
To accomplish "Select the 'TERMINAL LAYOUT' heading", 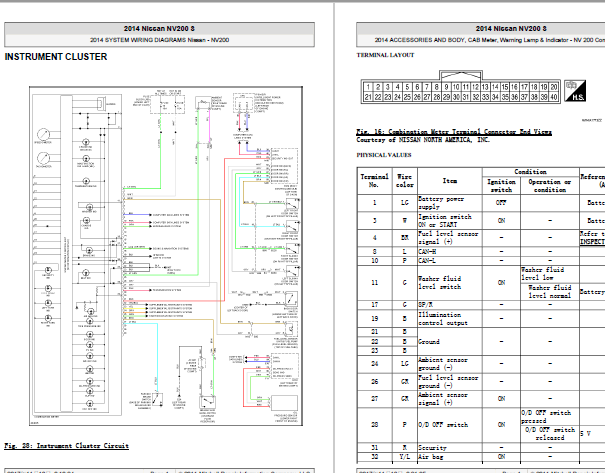I will pyautogui.click(x=385, y=55).
